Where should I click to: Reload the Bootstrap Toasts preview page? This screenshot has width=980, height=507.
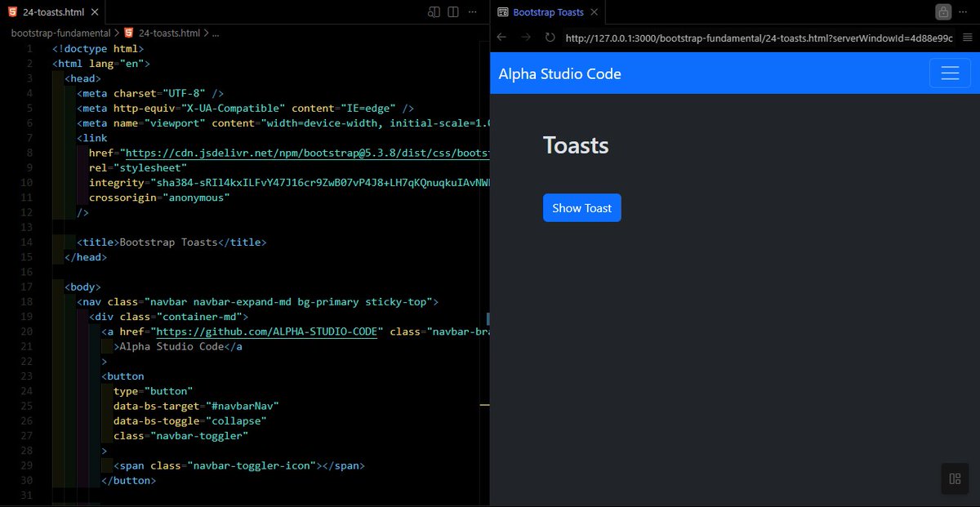550,38
